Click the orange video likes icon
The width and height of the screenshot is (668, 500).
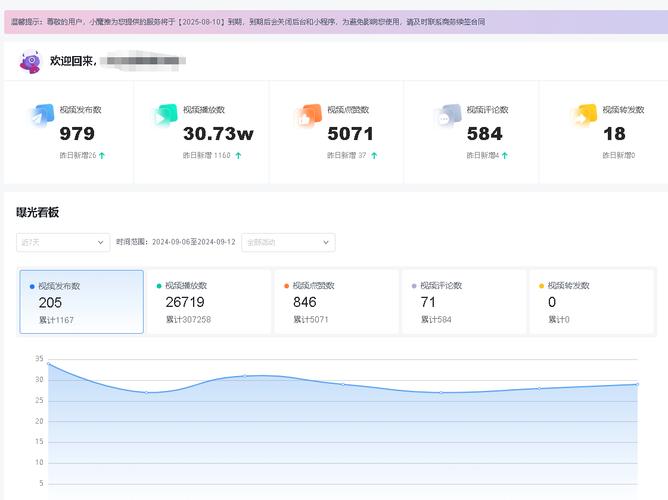coord(310,115)
